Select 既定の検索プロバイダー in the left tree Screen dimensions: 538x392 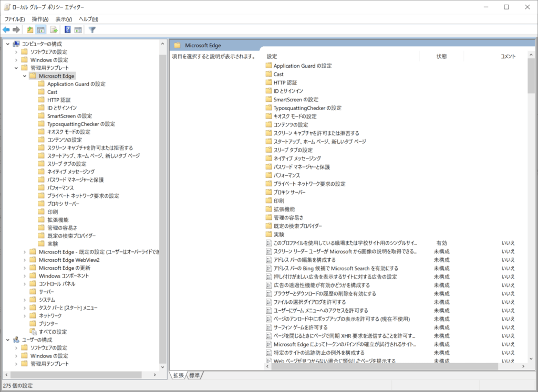tap(71, 236)
